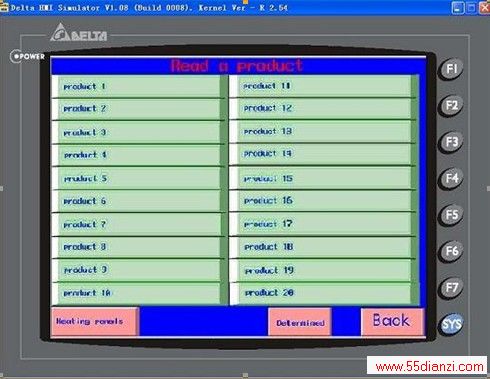490x379 pixels.
Task: Click the F5 round key
Action: click(x=451, y=215)
